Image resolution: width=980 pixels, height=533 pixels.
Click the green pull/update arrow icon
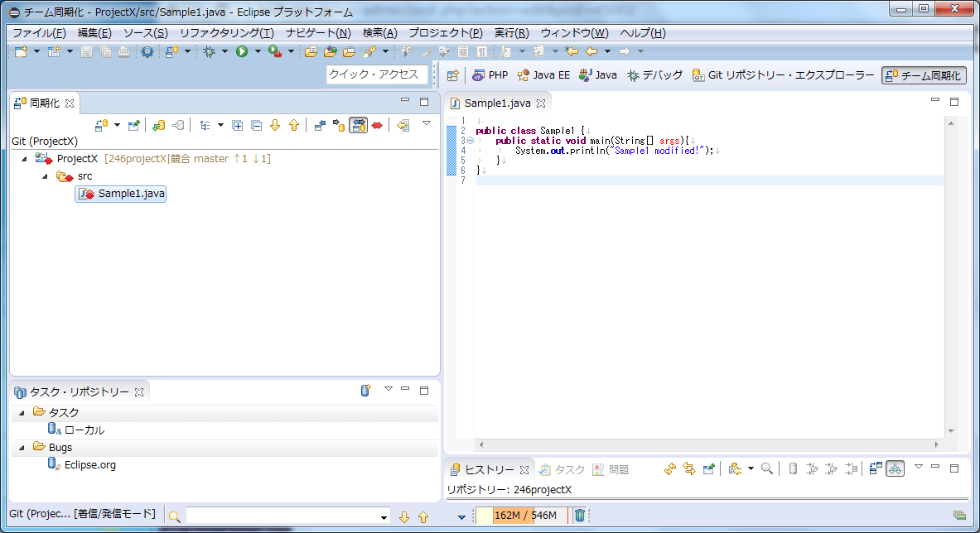[159, 126]
